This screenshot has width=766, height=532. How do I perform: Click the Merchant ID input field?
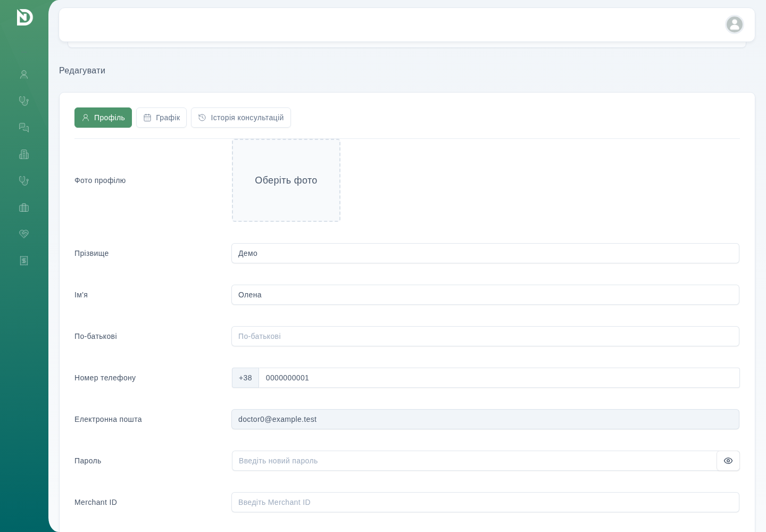click(485, 502)
